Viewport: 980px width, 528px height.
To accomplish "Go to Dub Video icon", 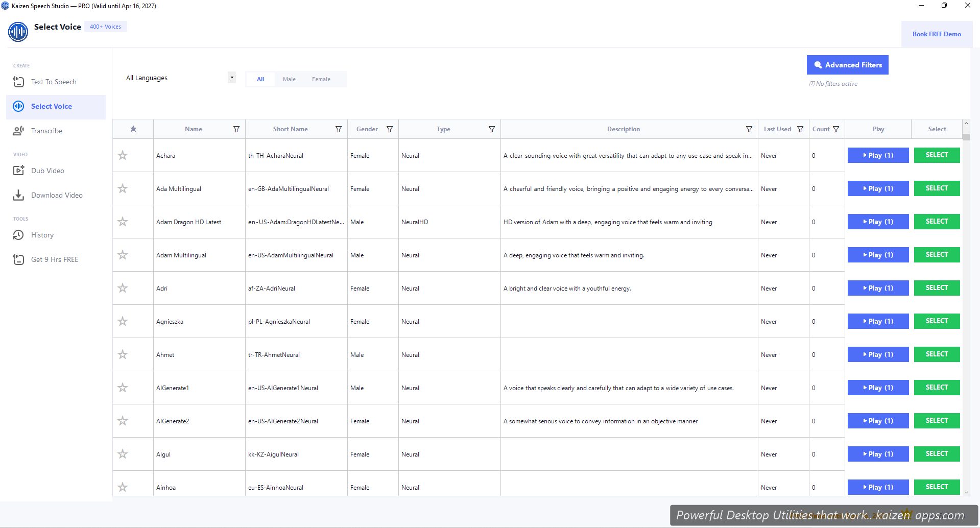I will click(18, 171).
